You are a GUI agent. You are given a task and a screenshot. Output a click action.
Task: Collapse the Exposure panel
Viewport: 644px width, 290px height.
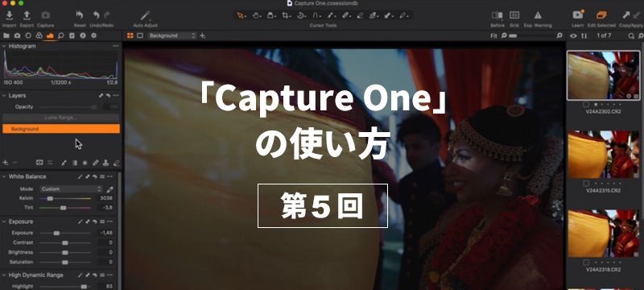tap(4, 222)
